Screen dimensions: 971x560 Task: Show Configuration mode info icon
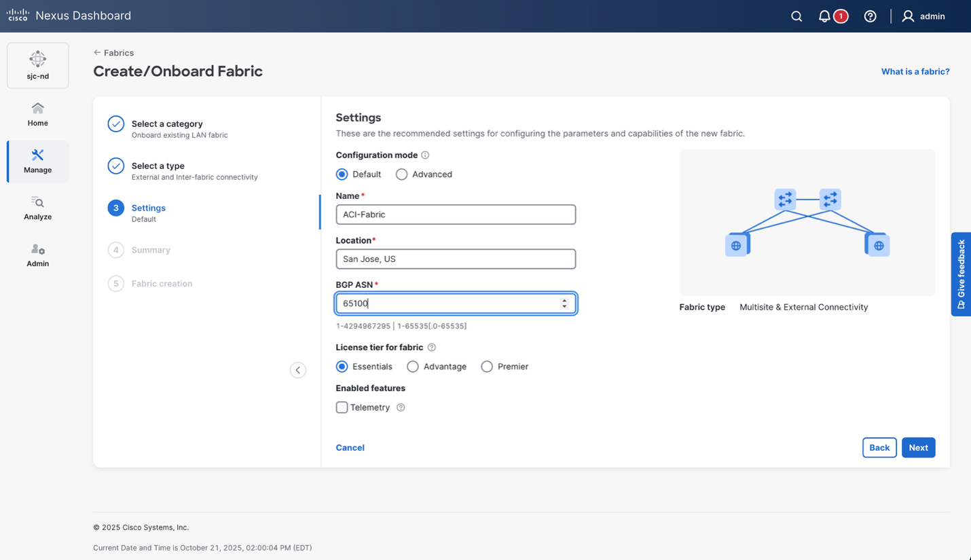425,155
